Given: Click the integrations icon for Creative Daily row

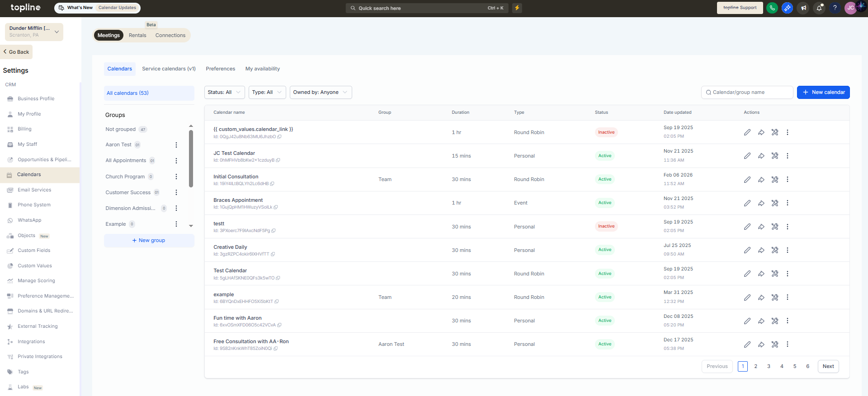Looking at the screenshot, I should pyautogui.click(x=775, y=250).
